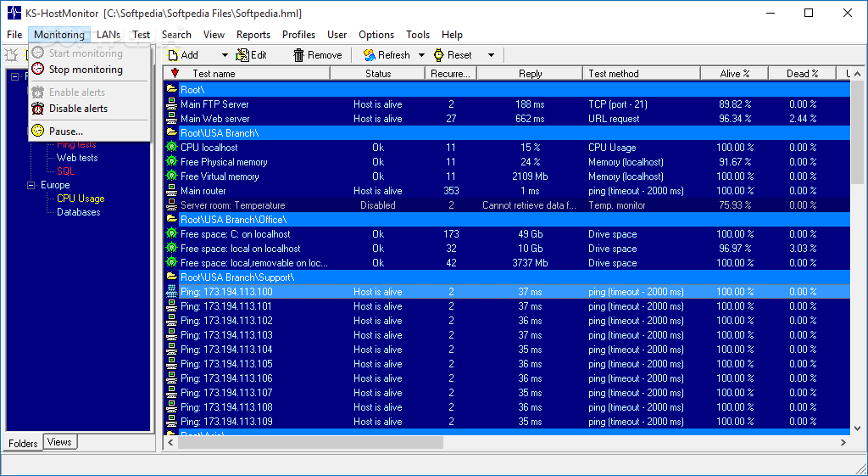Click the red sort arrow in Test name header
This screenshot has width=868, height=476.
(x=175, y=73)
